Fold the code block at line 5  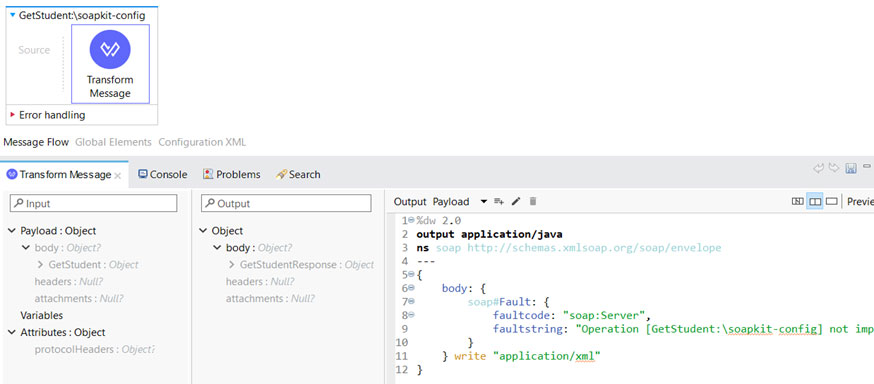tap(411, 275)
